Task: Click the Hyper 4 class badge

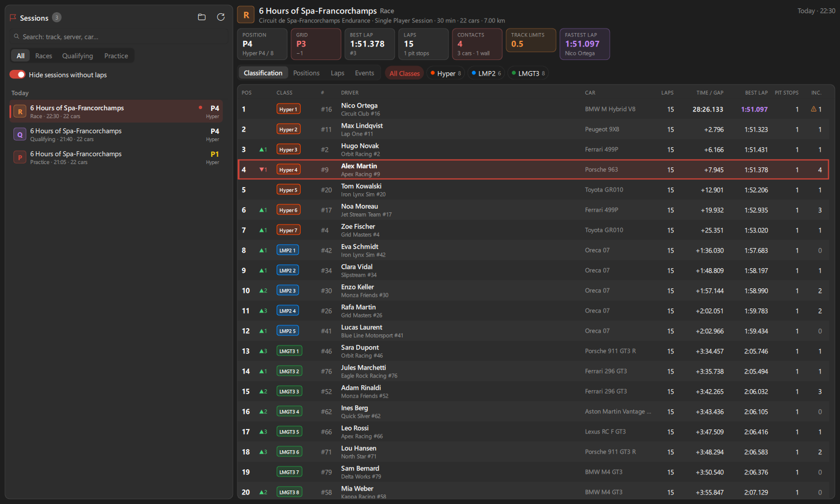Action: coord(288,170)
